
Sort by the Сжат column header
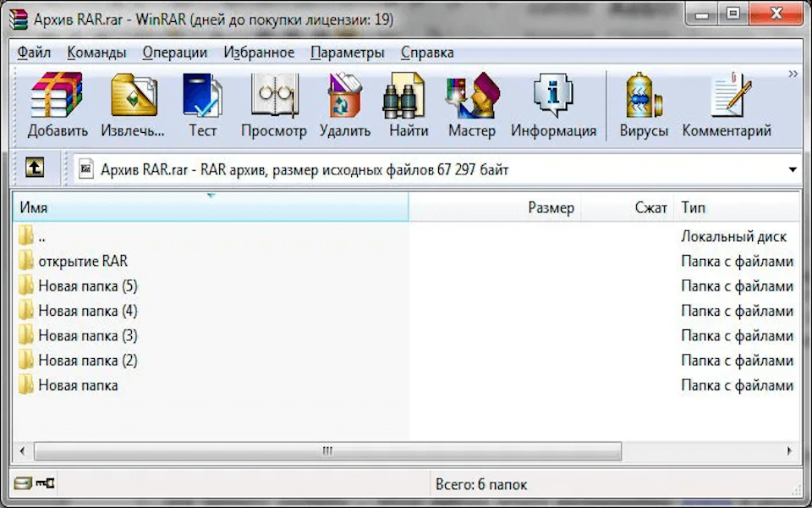(627, 207)
